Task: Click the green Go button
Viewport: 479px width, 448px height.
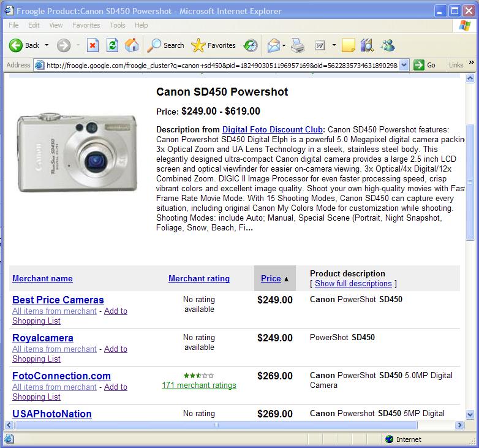Action: pos(424,65)
